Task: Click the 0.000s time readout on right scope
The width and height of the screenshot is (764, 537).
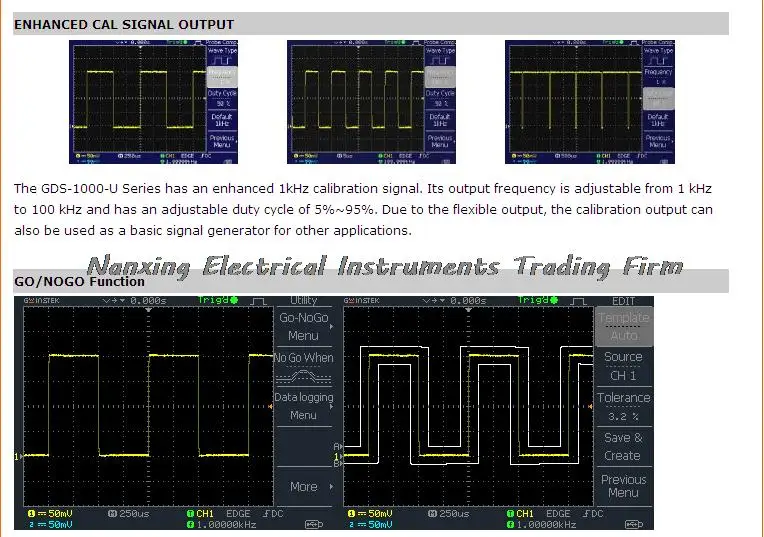Action: click(469, 301)
